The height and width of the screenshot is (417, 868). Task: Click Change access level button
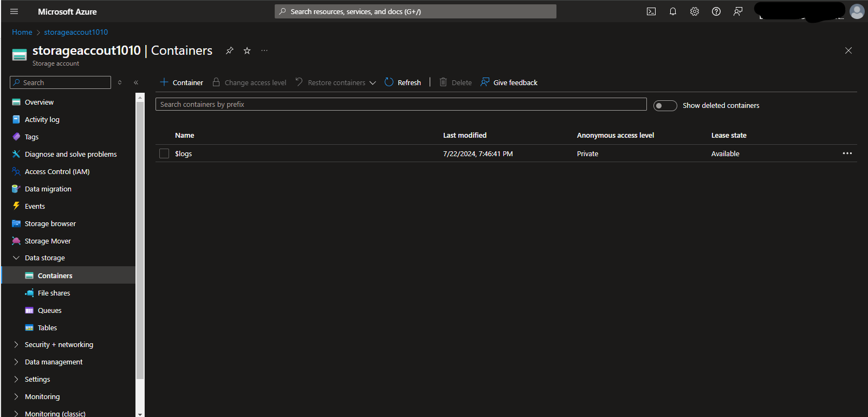(249, 82)
